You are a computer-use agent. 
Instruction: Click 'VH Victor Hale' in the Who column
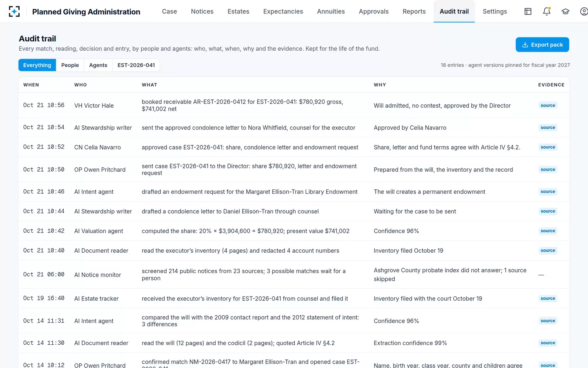pyautogui.click(x=94, y=105)
